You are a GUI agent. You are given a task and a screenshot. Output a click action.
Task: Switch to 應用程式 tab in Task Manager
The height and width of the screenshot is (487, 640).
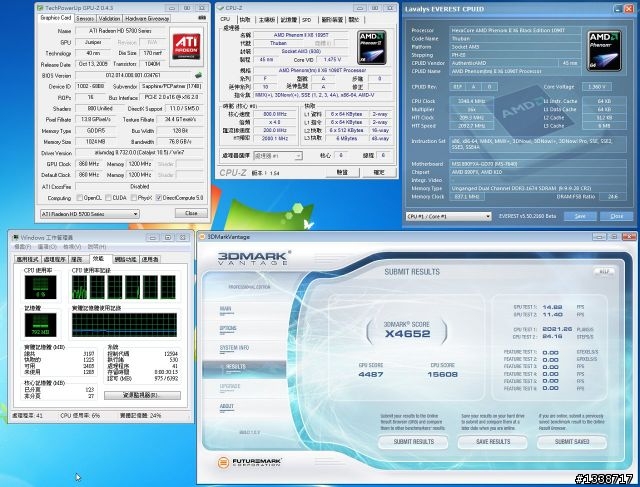pyautogui.click(x=28, y=259)
